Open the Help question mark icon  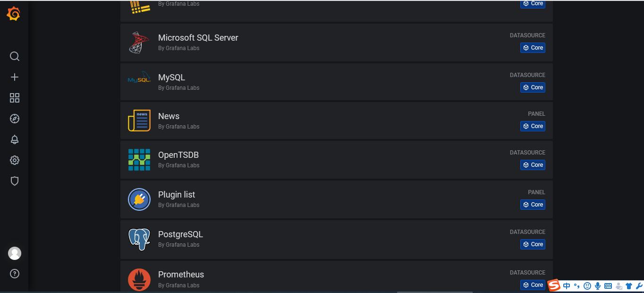click(15, 274)
